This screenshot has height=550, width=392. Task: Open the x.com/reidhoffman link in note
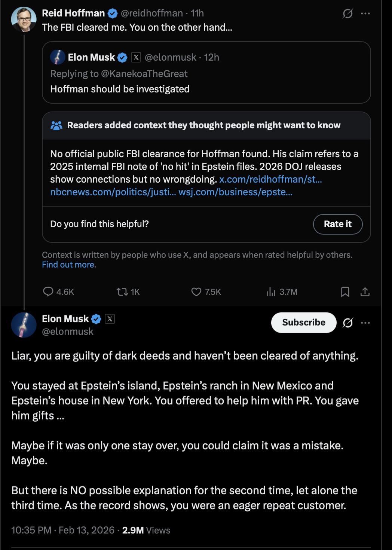coord(270,179)
